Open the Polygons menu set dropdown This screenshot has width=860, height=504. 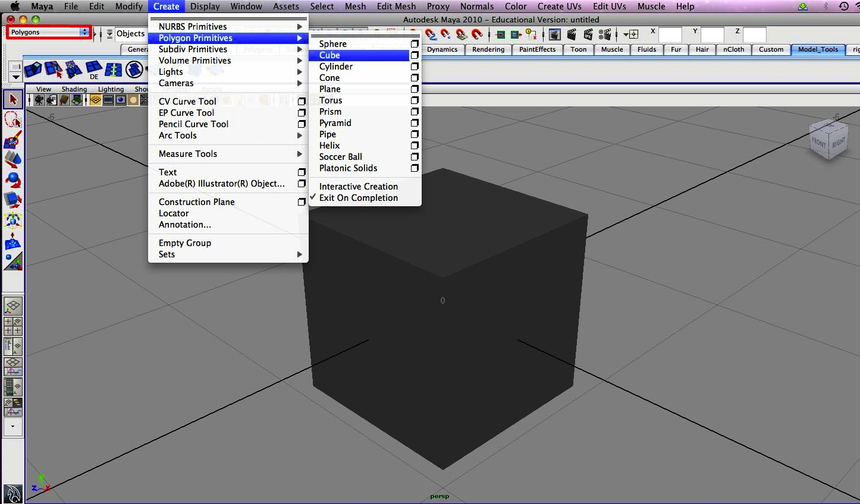[48, 31]
